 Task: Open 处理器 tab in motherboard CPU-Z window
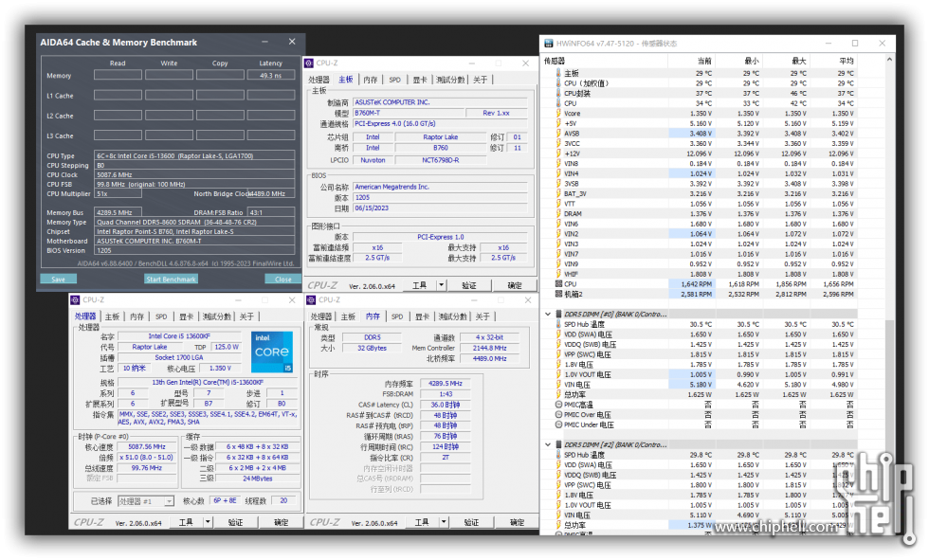[x=319, y=80]
